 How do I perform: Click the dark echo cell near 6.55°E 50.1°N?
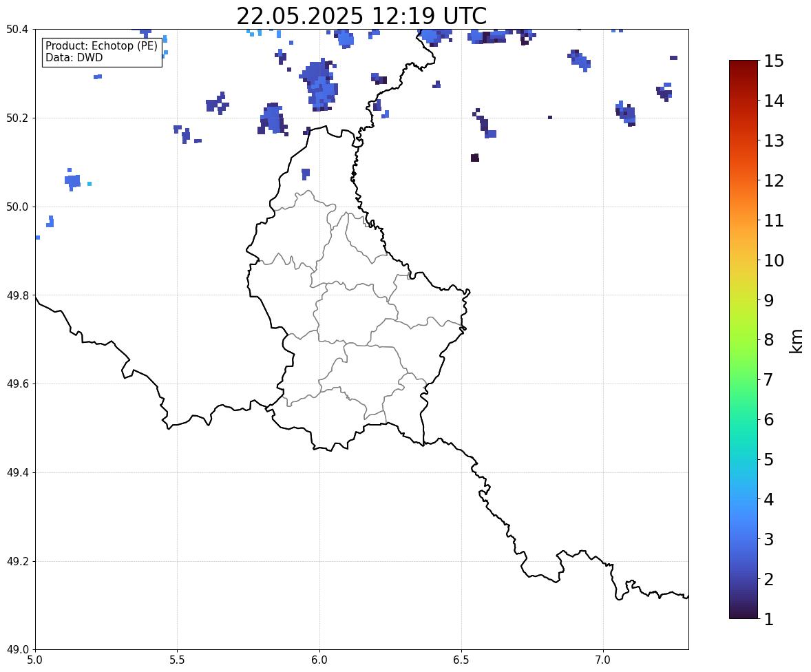[475, 158]
